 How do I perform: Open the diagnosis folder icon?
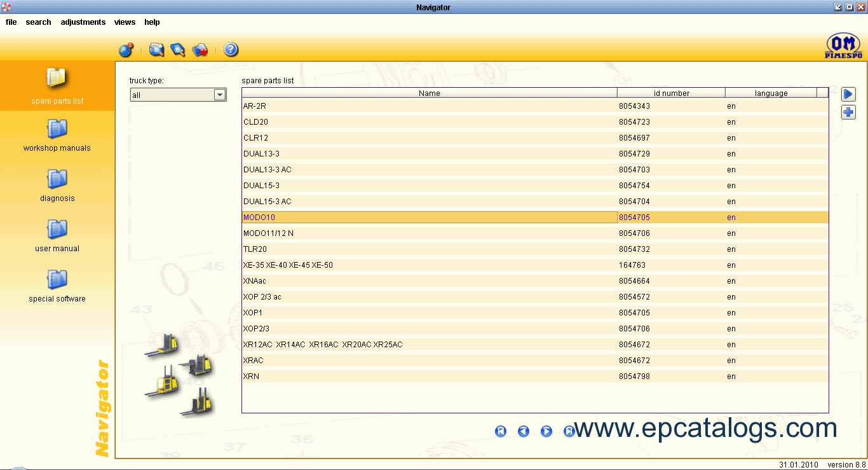tap(57, 179)
